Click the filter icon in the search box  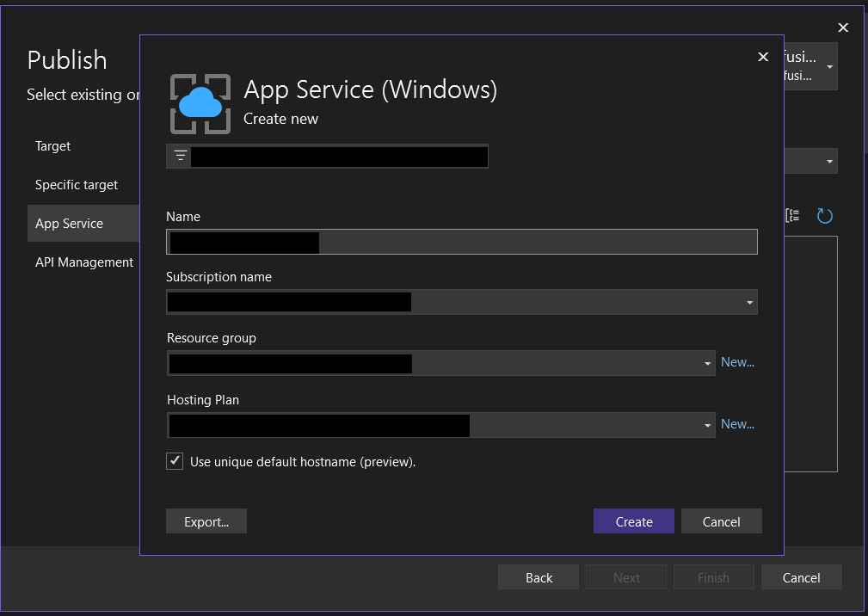pyautogui.click(x=178, y=156)
